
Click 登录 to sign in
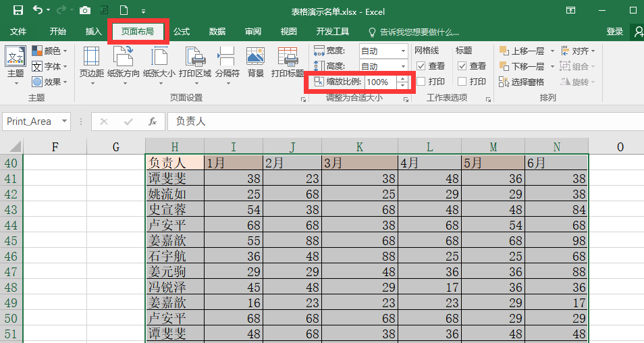click(x=615, y=32)
